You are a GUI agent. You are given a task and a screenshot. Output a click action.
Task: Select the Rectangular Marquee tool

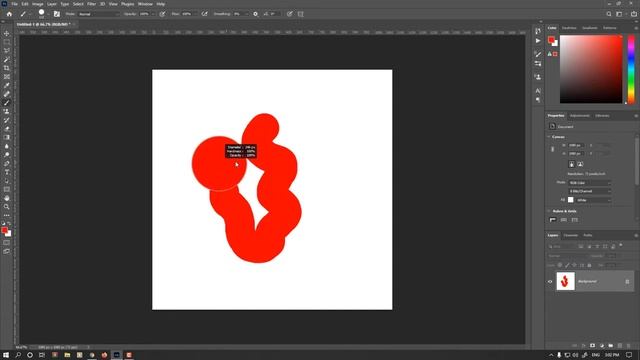7,42
